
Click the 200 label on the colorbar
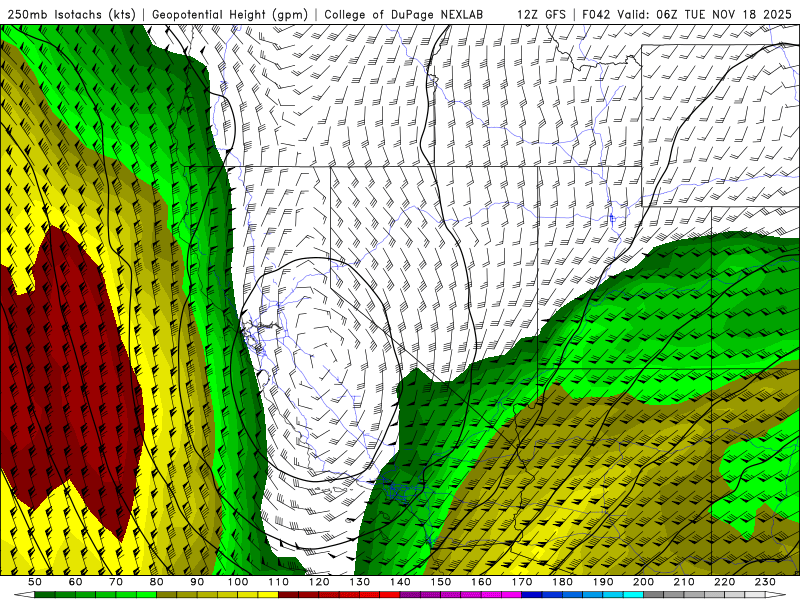[643, 582]
